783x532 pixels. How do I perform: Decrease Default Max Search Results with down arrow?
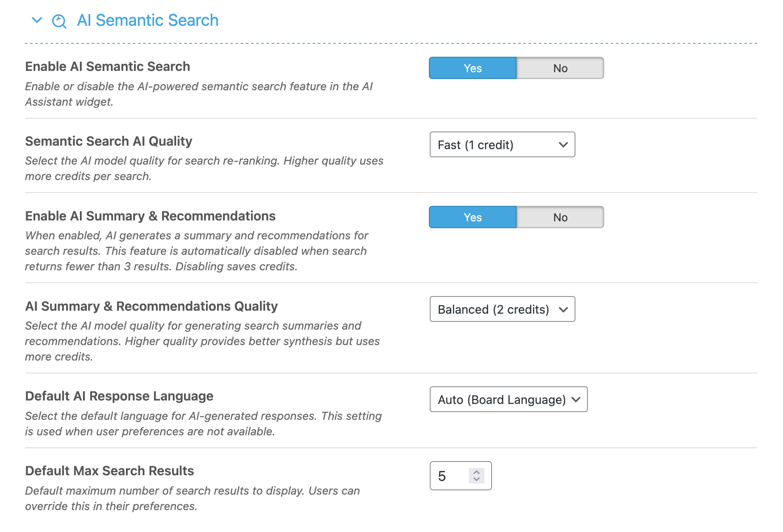pos(476,480)
